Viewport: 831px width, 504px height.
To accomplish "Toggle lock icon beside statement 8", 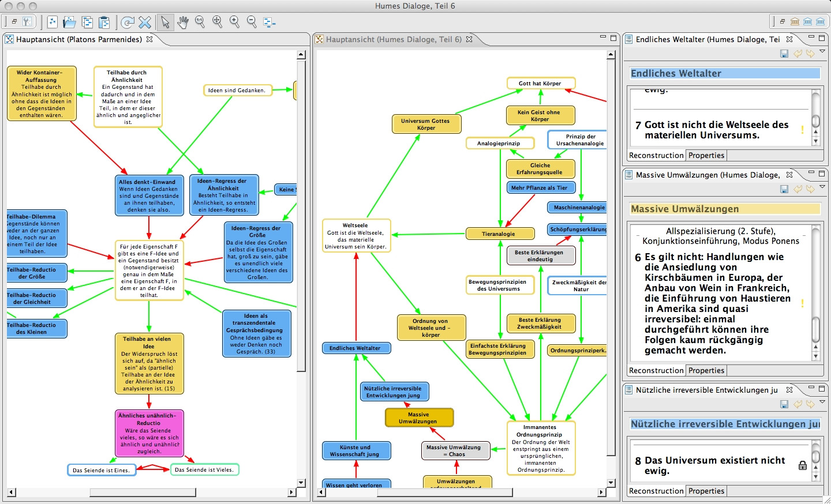I will (802, 465).
